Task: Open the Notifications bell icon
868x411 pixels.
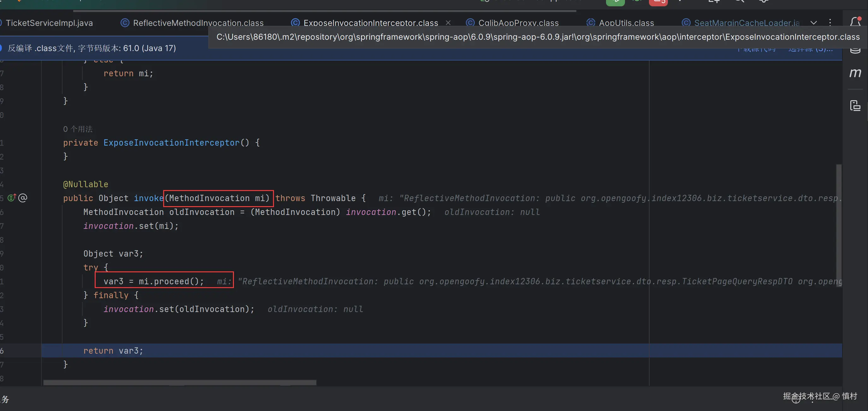Action: point(855,22)
